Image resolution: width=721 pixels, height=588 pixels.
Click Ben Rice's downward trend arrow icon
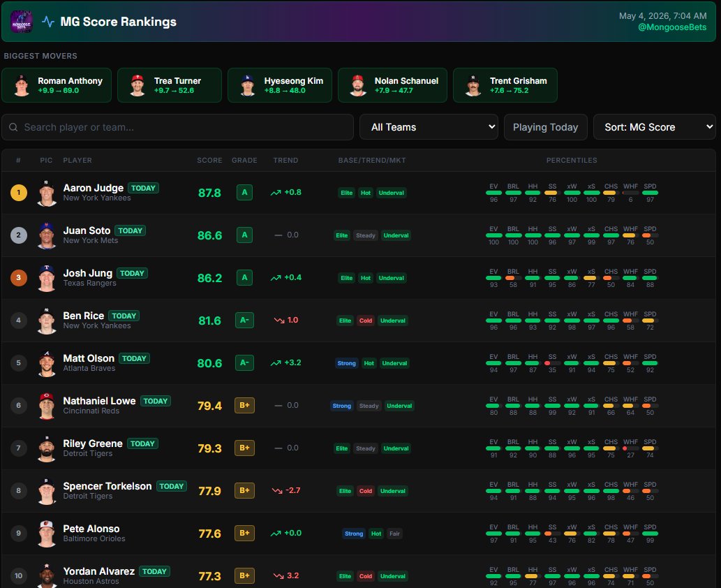279,321
